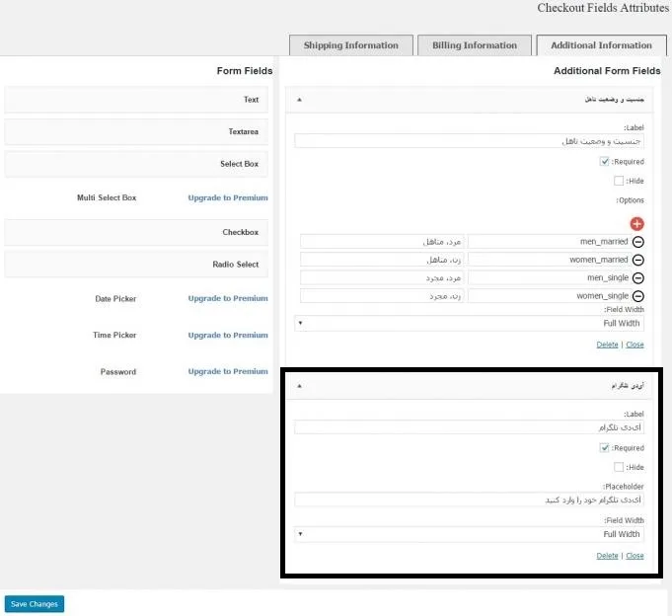
Task: Click option label input beside men_single
Action: click(382, 277)
